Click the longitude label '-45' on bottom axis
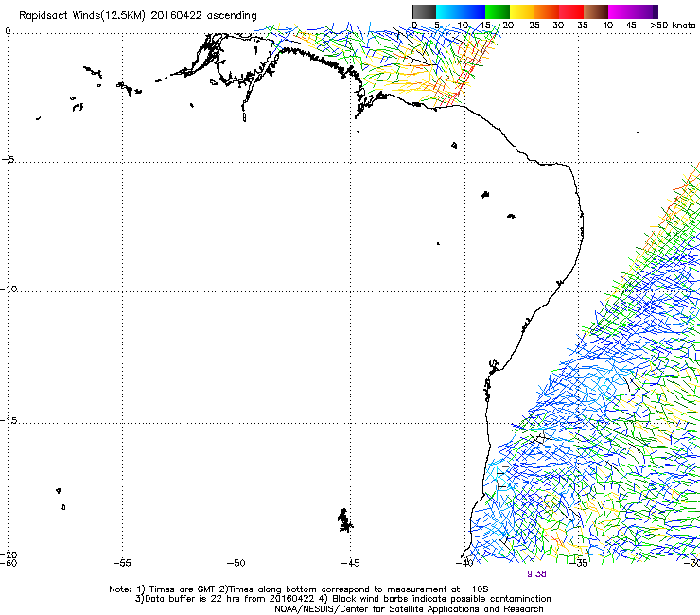Viewport: 700px width, 615px height. (350, 563)
